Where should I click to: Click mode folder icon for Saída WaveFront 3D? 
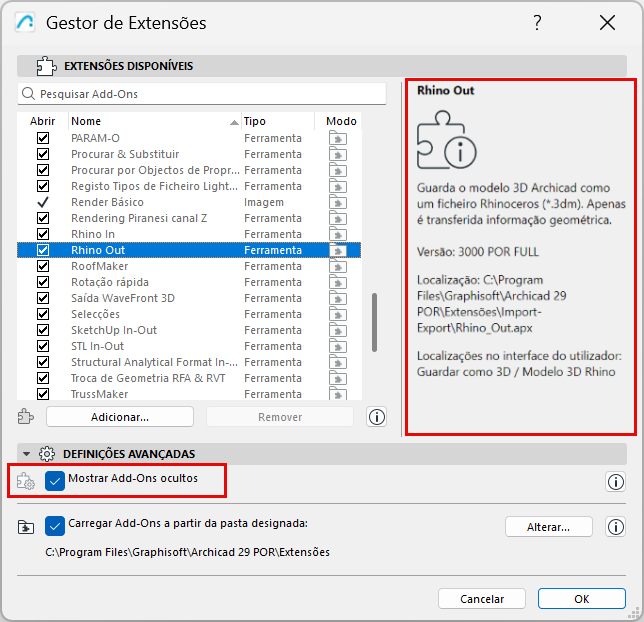click(x=338, y=299)
